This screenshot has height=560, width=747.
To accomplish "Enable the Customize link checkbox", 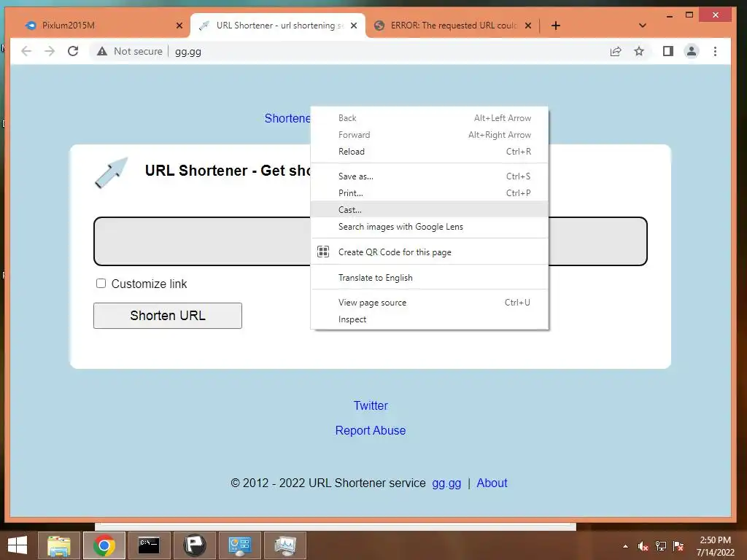I will click(101, 284).
